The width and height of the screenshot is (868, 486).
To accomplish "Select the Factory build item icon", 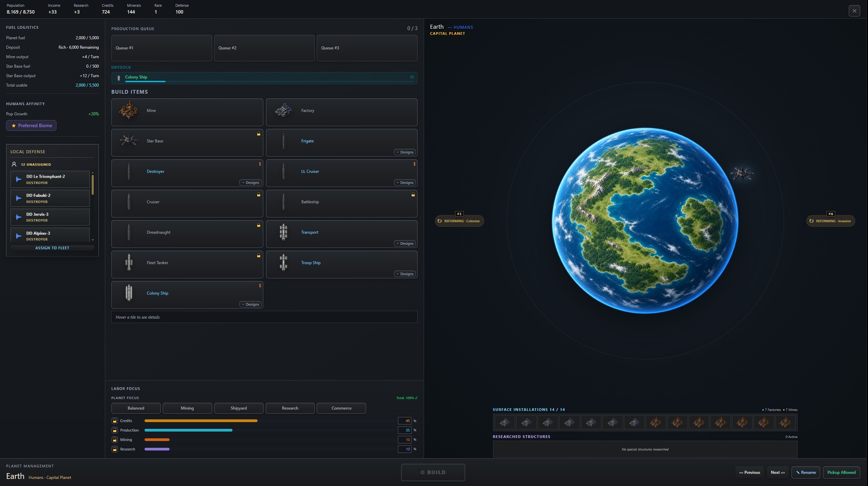I will [x=284, y=111].
